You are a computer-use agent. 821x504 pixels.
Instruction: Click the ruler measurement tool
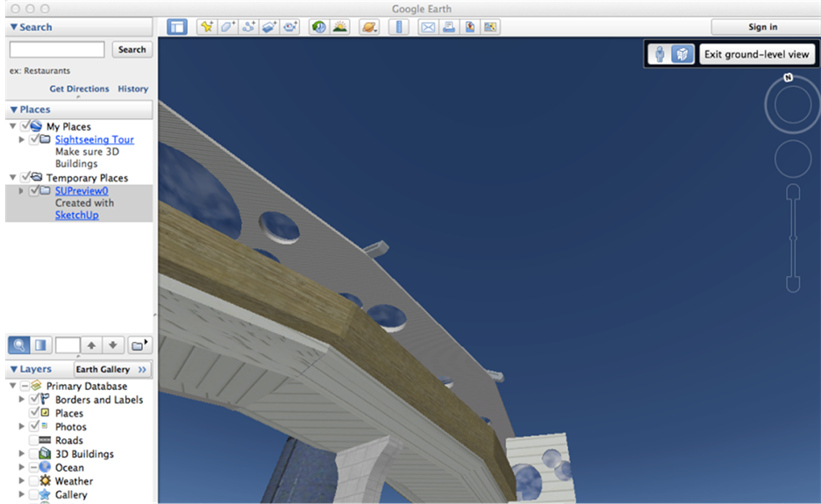399,27
